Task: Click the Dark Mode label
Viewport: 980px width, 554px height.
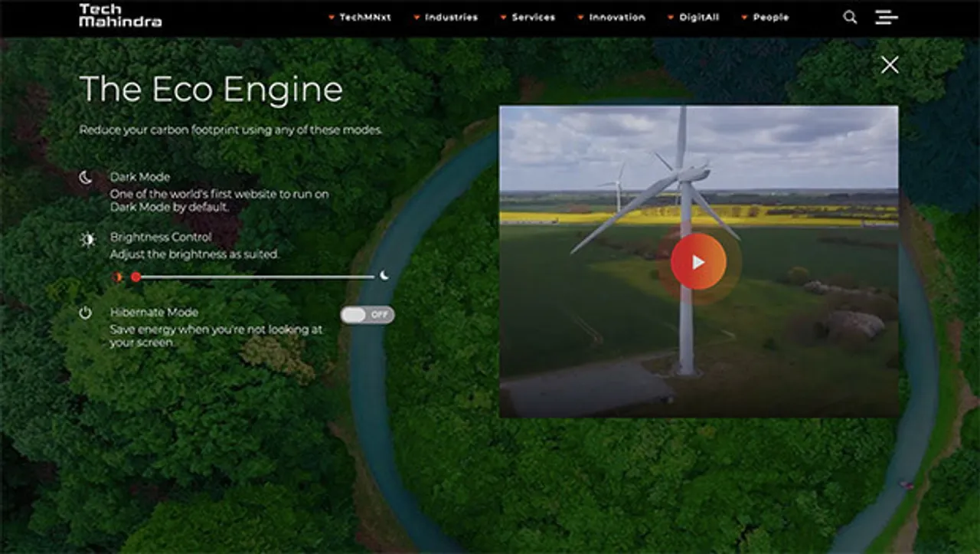Action: (140, 177)
